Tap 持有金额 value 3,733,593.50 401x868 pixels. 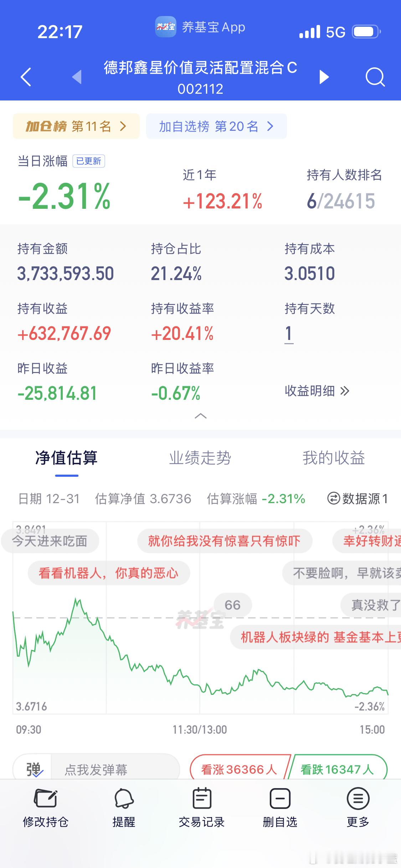tap(66, 274)
